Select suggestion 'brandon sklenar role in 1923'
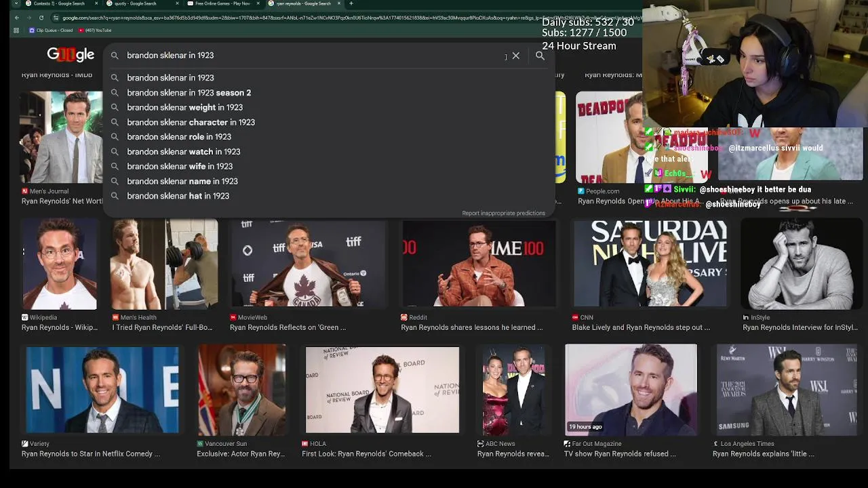The width and height of the screenshot is (868, 488). [x=329, y=137]
